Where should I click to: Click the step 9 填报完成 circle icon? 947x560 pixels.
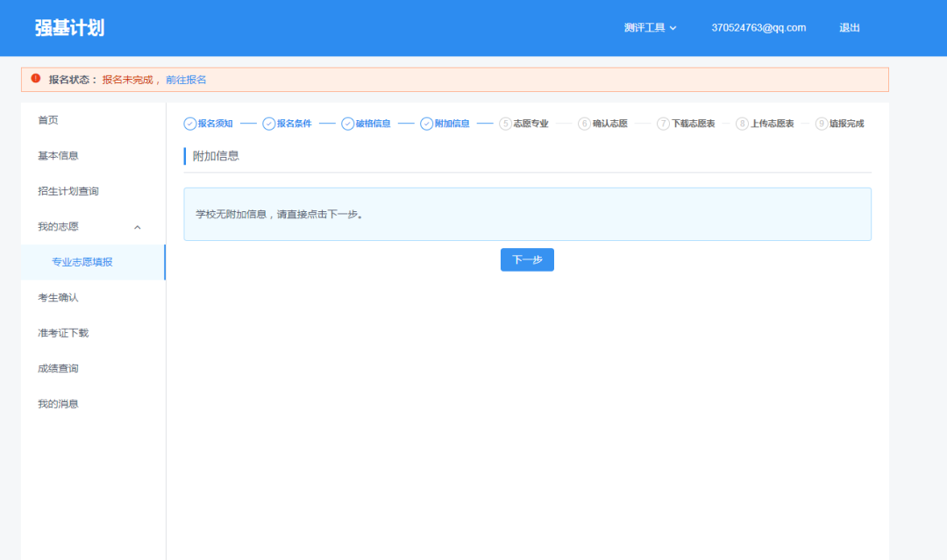point(820,123)
